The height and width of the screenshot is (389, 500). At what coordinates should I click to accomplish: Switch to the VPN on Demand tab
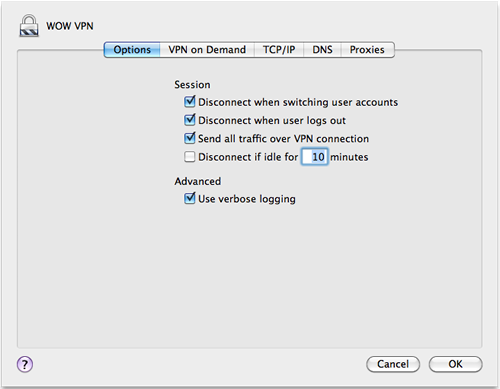pyautogui.click(x=207, y=50)
